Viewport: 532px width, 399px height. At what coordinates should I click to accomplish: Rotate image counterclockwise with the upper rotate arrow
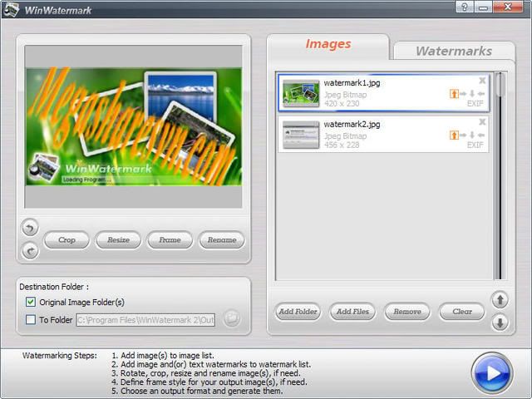click(30, 227)
